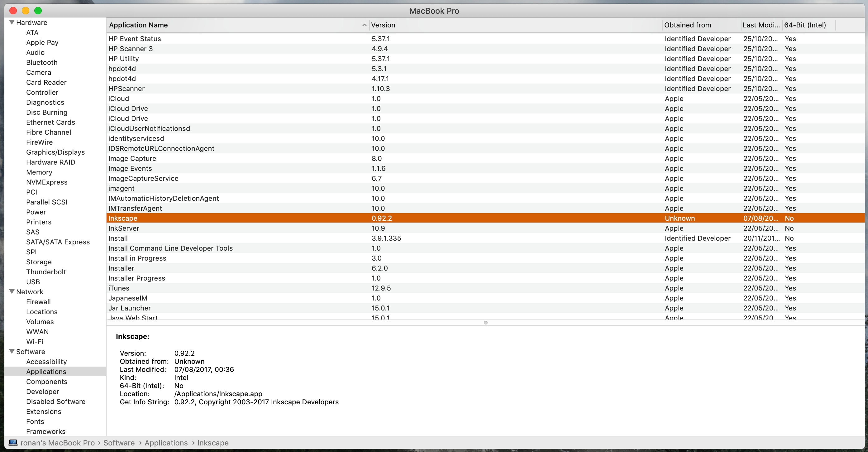Select the iTunes row
This screenshot has height=452, width=868.
(485, 288)
